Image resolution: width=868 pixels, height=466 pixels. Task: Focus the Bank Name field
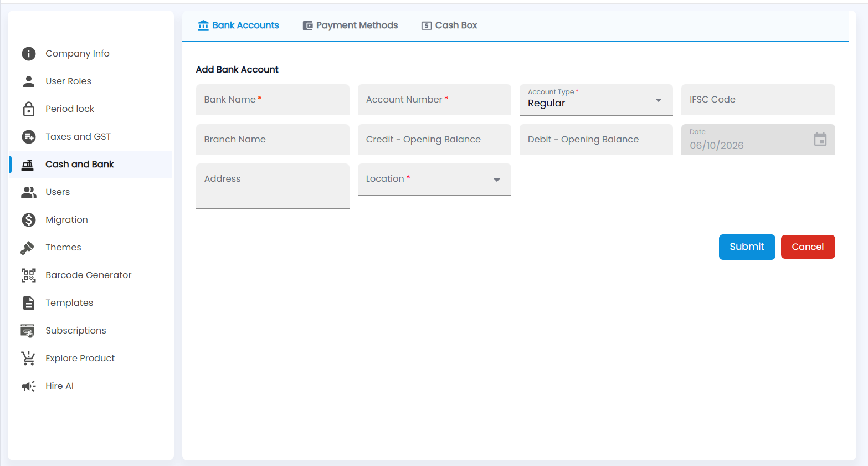coord(273,100)
